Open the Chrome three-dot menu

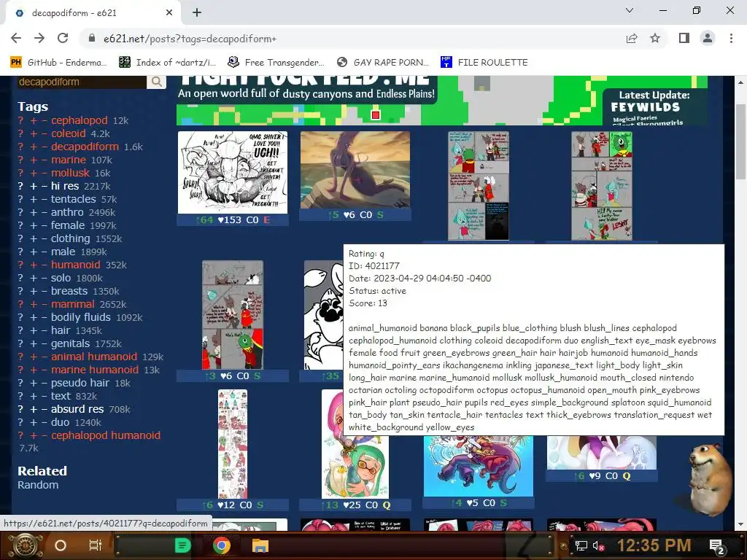pyautogui.click(x=731, y=38)
